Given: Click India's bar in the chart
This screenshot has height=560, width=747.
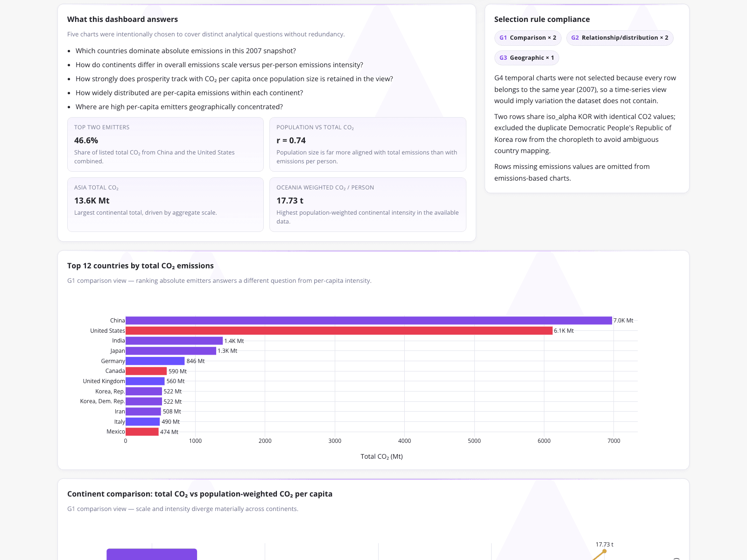Looking at the screenshot, I should tap(174, 341).
